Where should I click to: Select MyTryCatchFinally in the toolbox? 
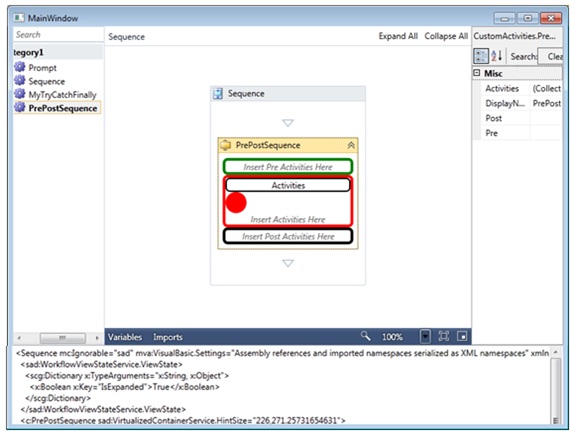tap(62, 95)
